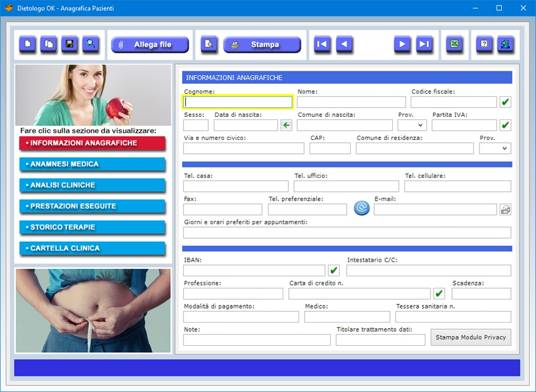Click the Tel. ufficio field

tap(347, 186)
